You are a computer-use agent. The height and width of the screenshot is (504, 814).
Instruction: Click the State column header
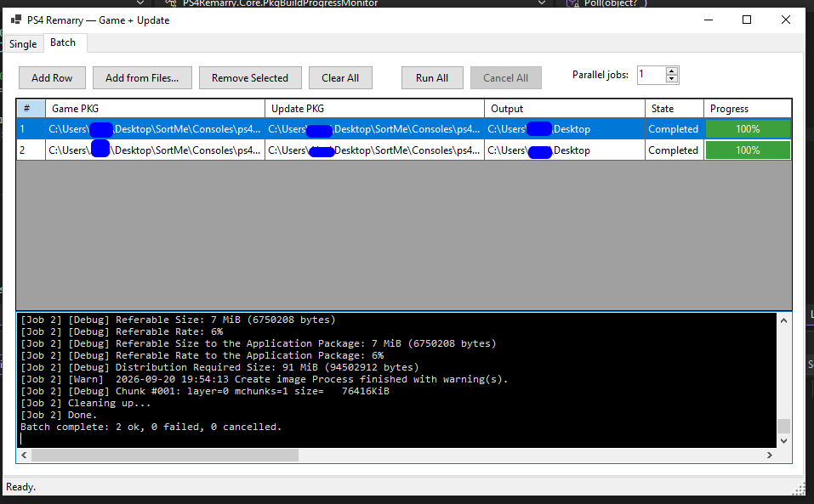click(x=675, y=109)
